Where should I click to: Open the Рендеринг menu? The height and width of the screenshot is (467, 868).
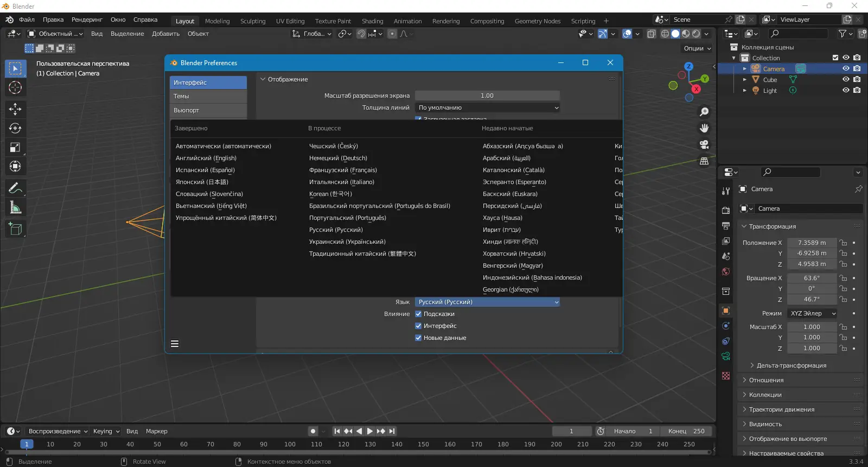coord(87,20)
